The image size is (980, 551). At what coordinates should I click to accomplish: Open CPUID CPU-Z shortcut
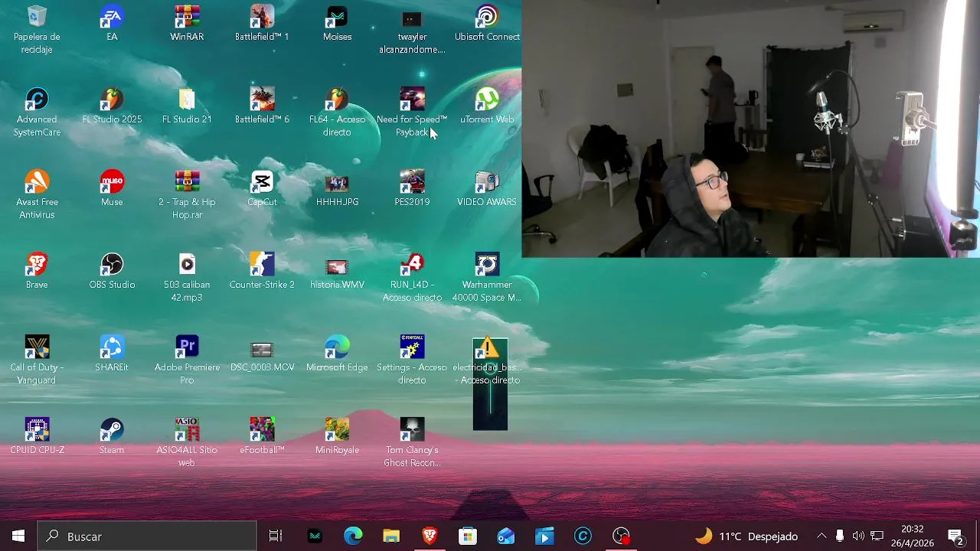37,436
